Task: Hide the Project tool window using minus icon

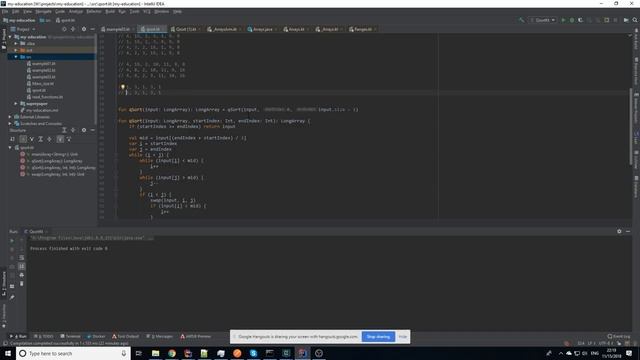Action: click(x=93, y=29)
